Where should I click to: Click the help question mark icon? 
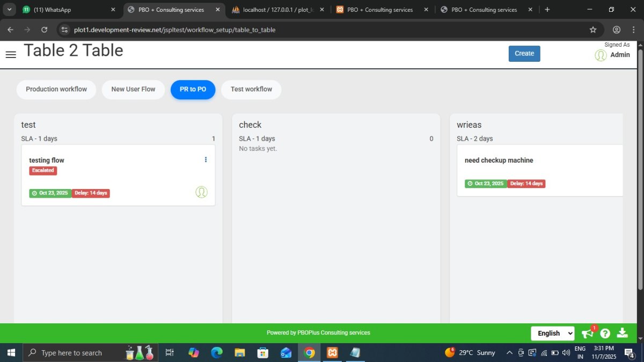tap(605, 334)
